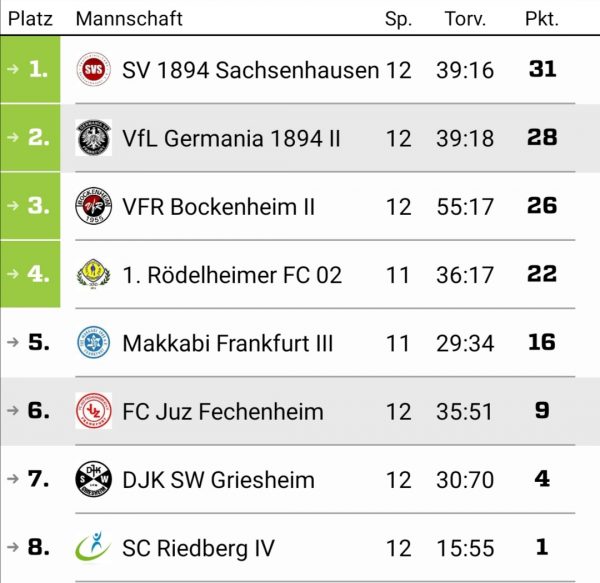The height and width of the screenshot is (583, 600).
Task: Click the Makkabi Frankfurt III blue logo
Action: click(x=93, y=342)
